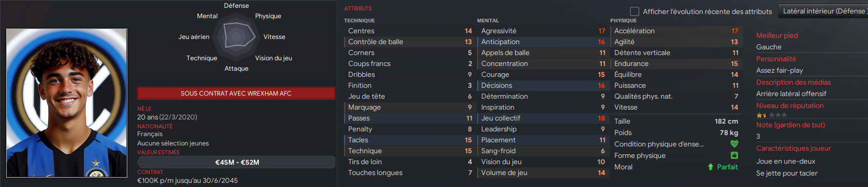Click the green match fitness icon
The image size is (868, 187).
pos(734,155)
